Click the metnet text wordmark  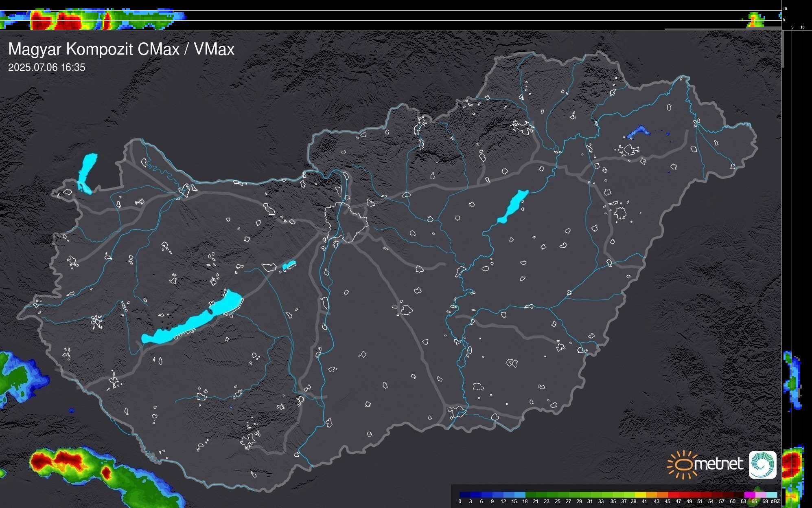718,464
